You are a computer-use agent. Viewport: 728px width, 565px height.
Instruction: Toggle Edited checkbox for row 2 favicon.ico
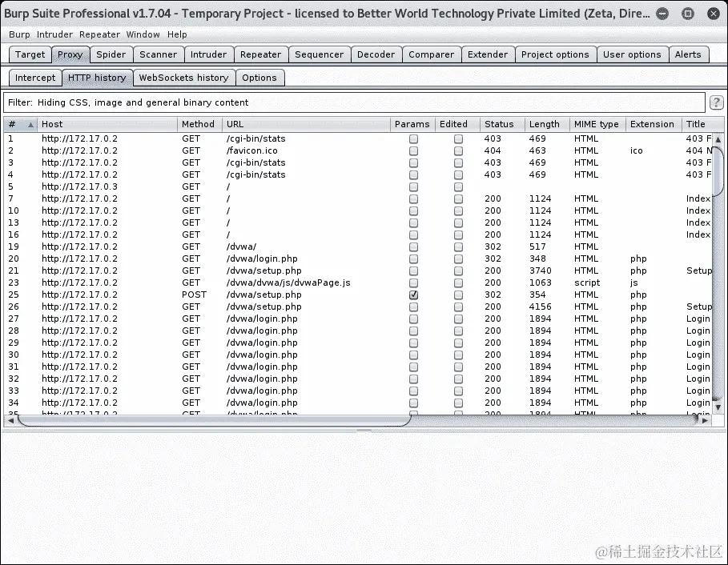pyautogui.click(x=458, y=150)
